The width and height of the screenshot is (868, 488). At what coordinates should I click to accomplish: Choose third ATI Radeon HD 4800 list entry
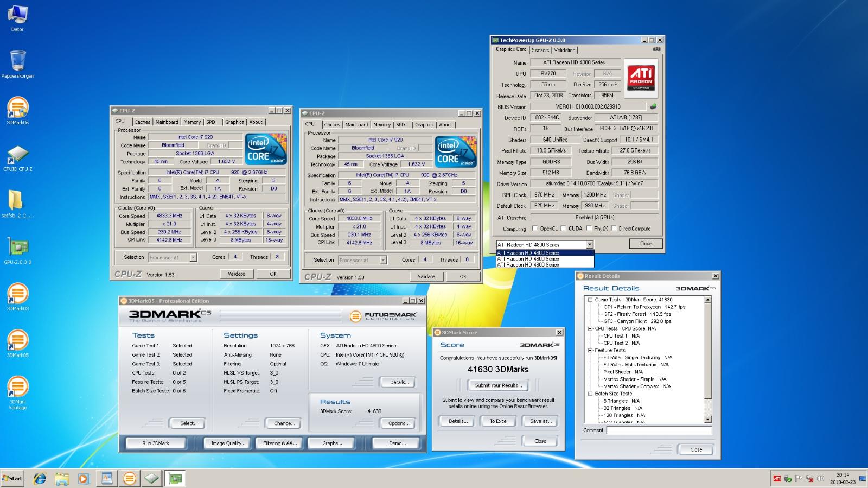coord(545,265)
